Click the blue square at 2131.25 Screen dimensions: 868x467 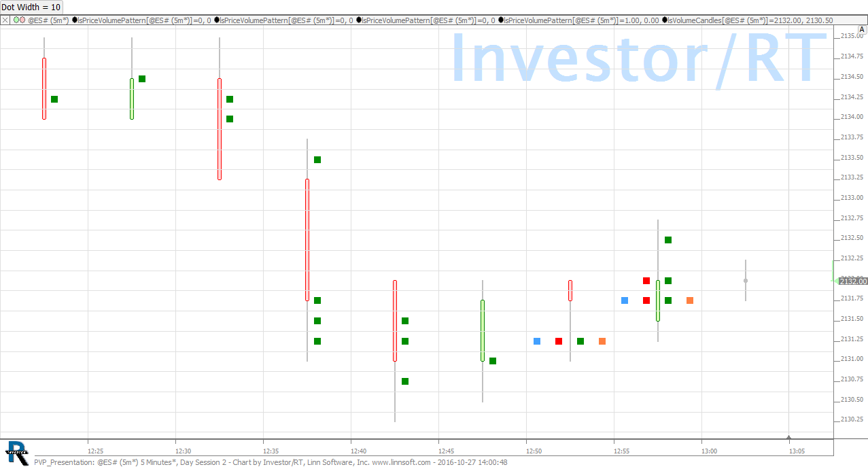click(x=537, y=341)
